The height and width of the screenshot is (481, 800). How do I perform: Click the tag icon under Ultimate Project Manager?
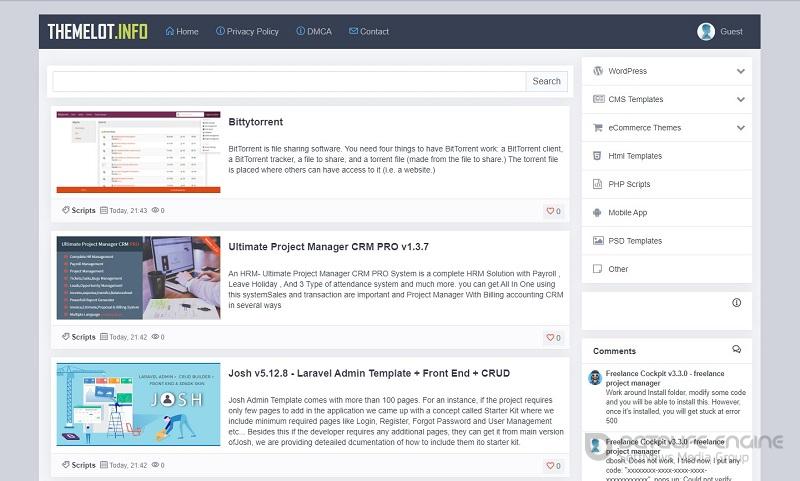coord(65,337)
